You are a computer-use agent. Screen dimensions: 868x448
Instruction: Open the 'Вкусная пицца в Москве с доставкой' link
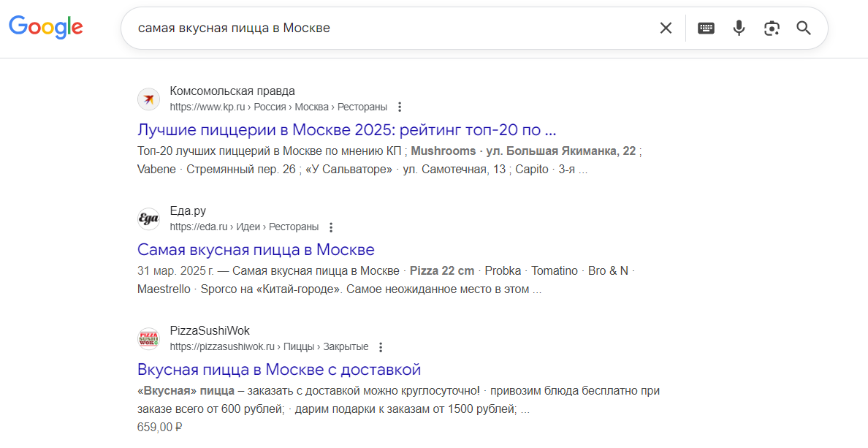click(x=278, y=369)
